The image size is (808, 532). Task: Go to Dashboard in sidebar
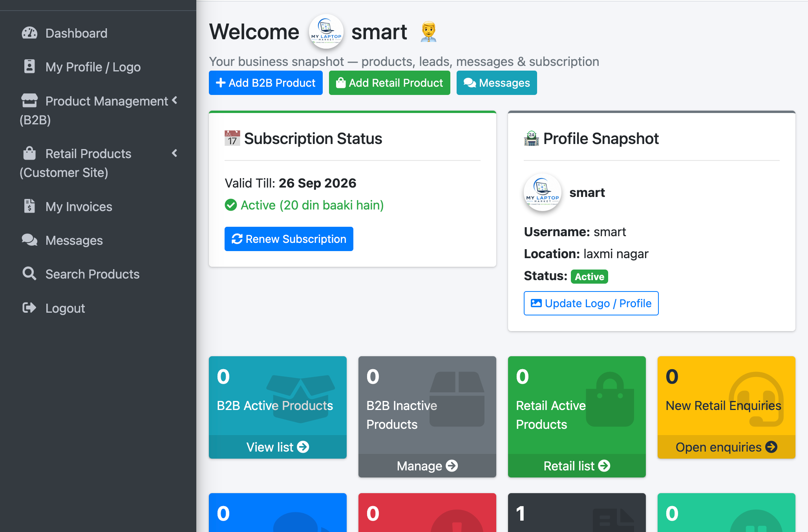tap(98, 33)
